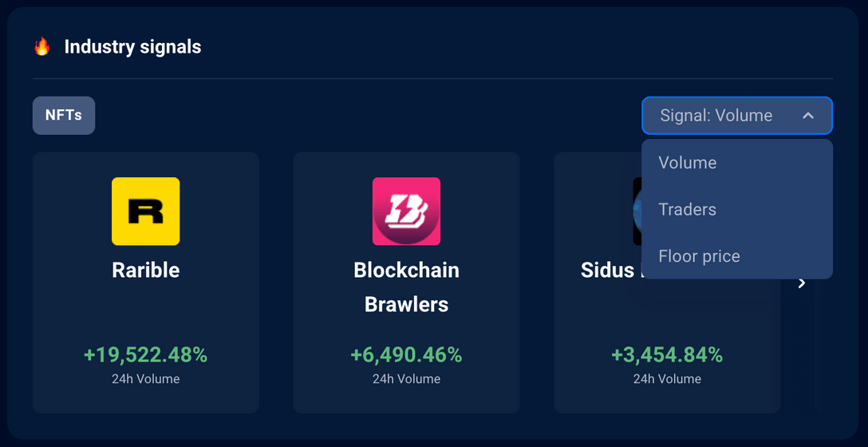Click the 24h Volume label under Rarible

click(146, 379)
